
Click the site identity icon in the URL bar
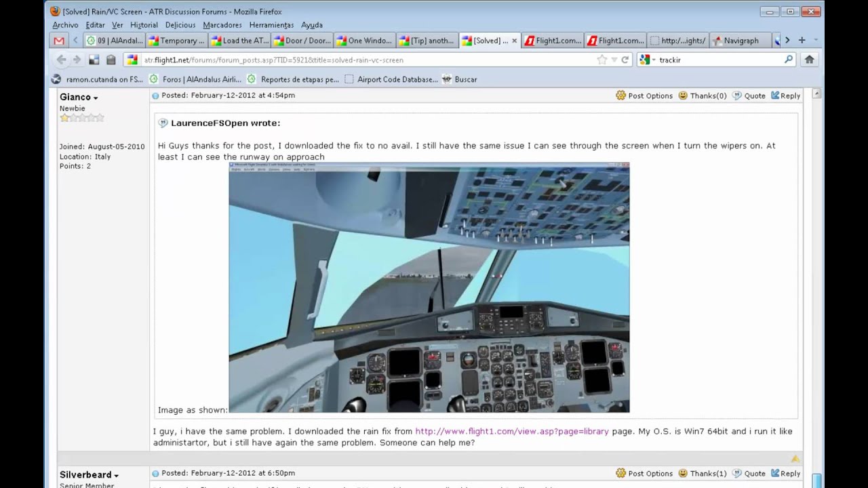pos(132,60)
